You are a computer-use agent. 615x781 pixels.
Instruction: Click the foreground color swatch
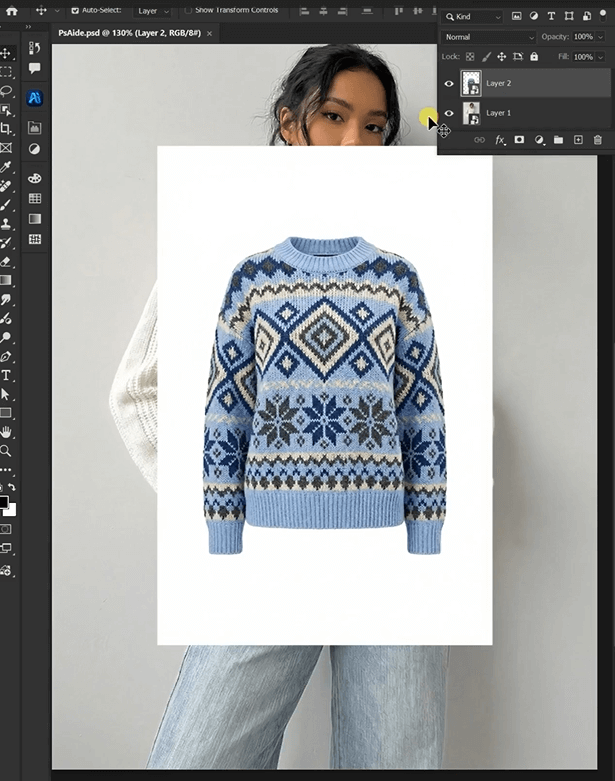click(3, 502)
